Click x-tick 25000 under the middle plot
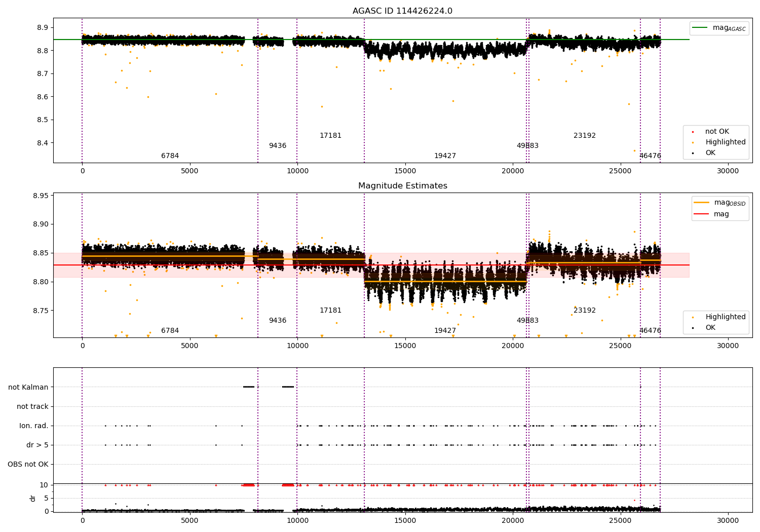This screenshot has height=532, width=760. (620, 346)
